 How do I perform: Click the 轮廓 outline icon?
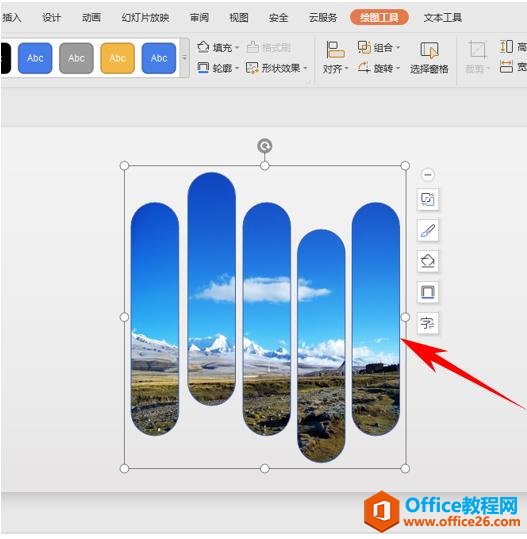(203, 68)
